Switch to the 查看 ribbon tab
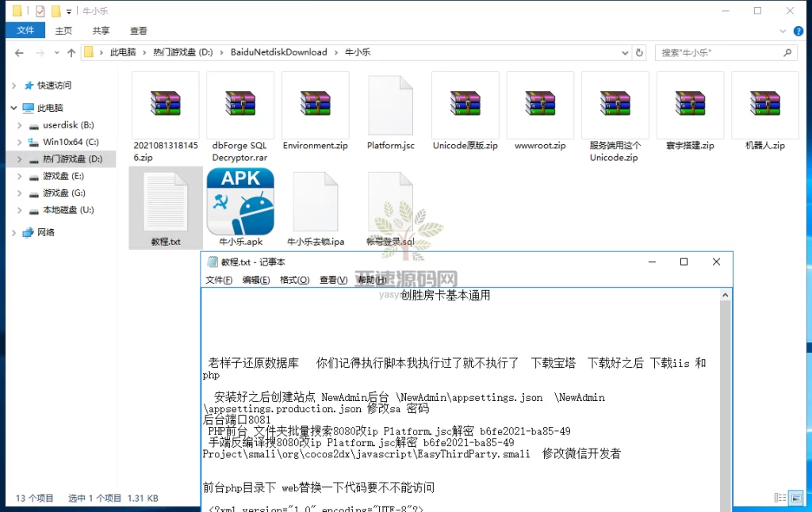The width and height of the screenshot is (812, 512). [138, 30]
